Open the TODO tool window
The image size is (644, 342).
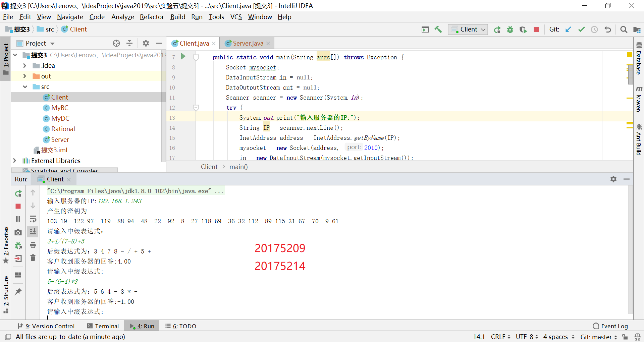click(181, 326)
